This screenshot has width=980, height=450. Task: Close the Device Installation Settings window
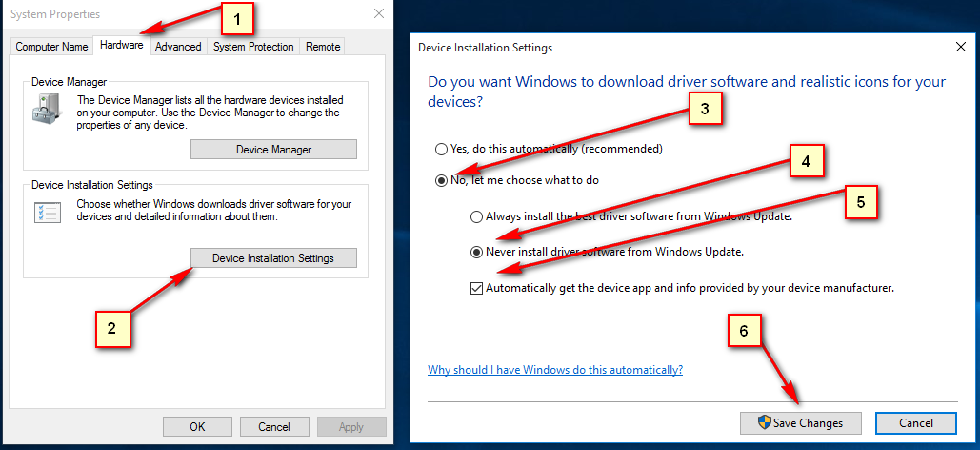point(961,47)
